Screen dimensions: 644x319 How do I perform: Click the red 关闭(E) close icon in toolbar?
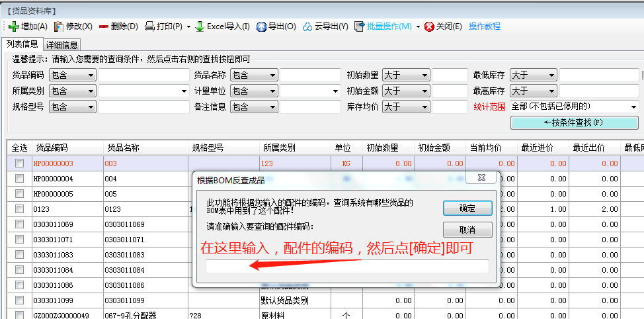point(430,26)
